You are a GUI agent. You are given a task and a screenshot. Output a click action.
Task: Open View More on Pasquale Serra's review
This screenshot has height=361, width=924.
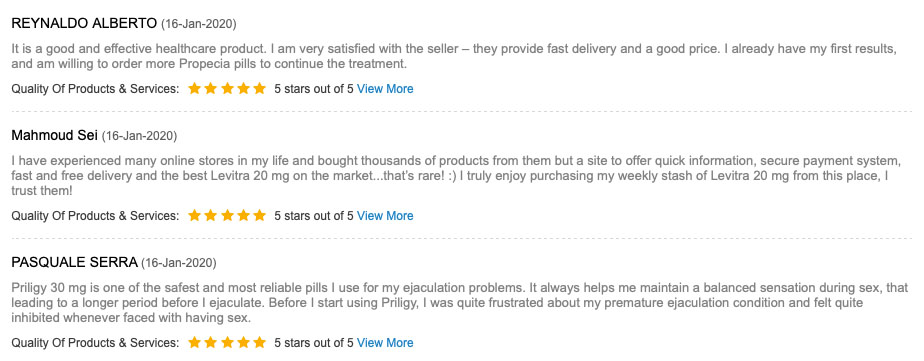tap(385, 342)
